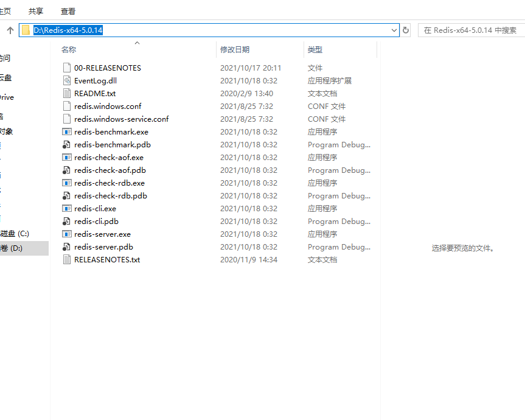Click the redis-cli.pdb file icon
The width and height of the screenshot is (525, 420).
[x=67, y=221]
